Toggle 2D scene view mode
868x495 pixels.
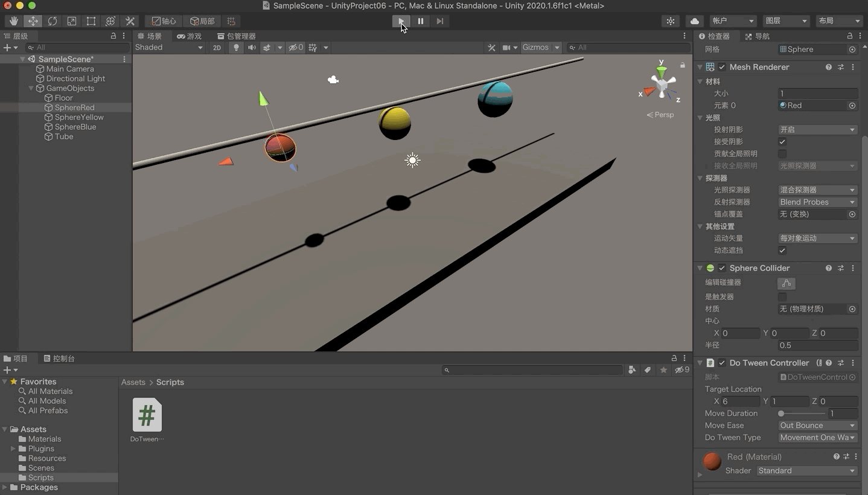[x=217, y=48]
